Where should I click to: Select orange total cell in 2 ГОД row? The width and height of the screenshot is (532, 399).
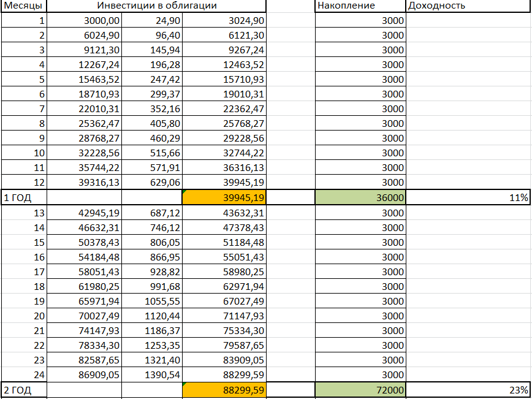(224, 390)
